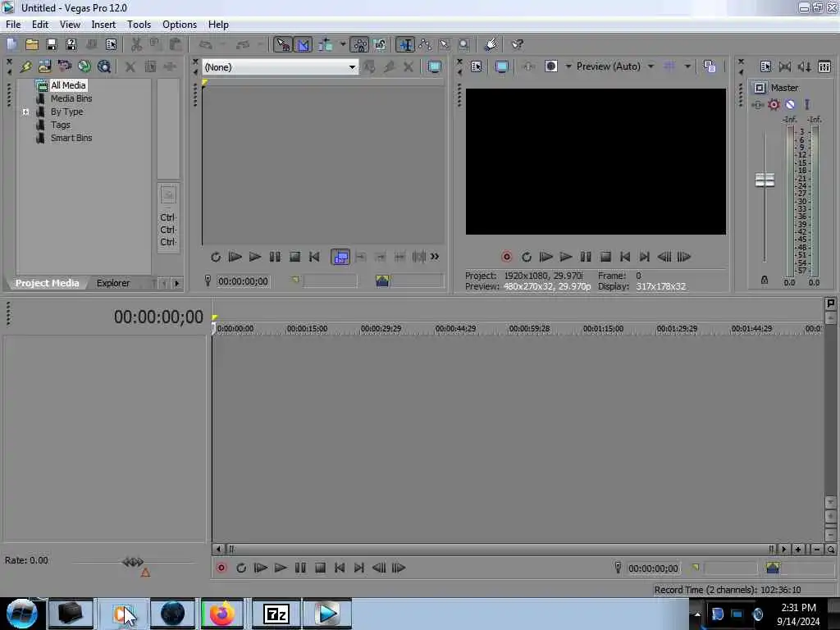Click the tab scroll right arrow
840x630 pixels.
[177, 283]
